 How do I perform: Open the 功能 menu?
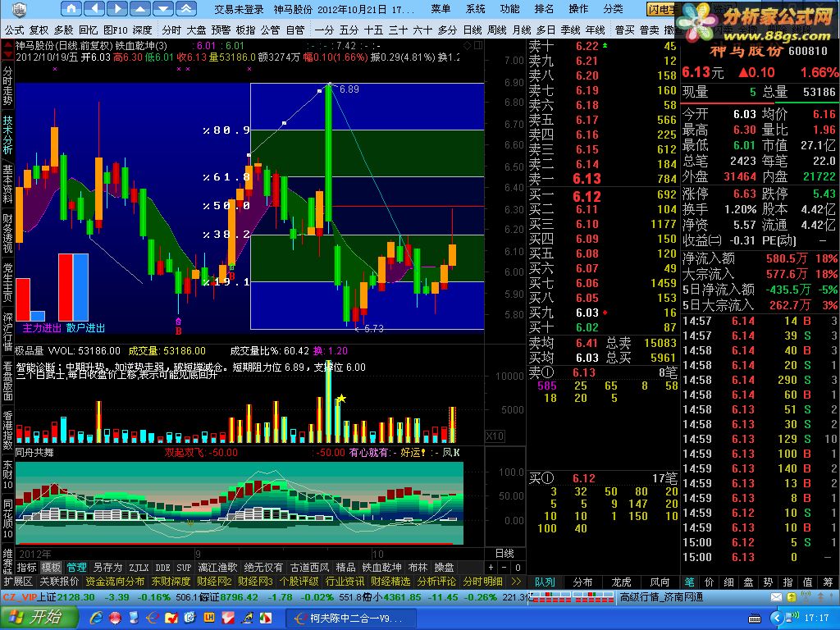tap(509, 8)
